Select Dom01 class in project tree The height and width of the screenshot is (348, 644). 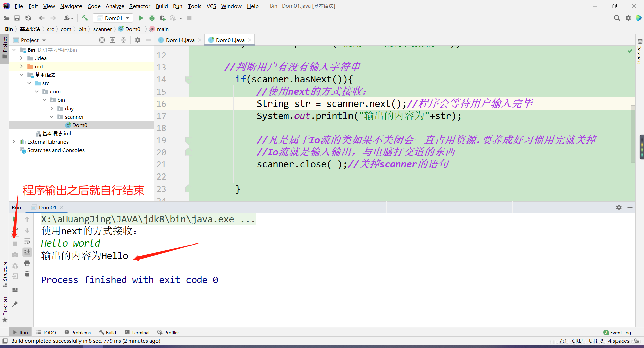81,125
